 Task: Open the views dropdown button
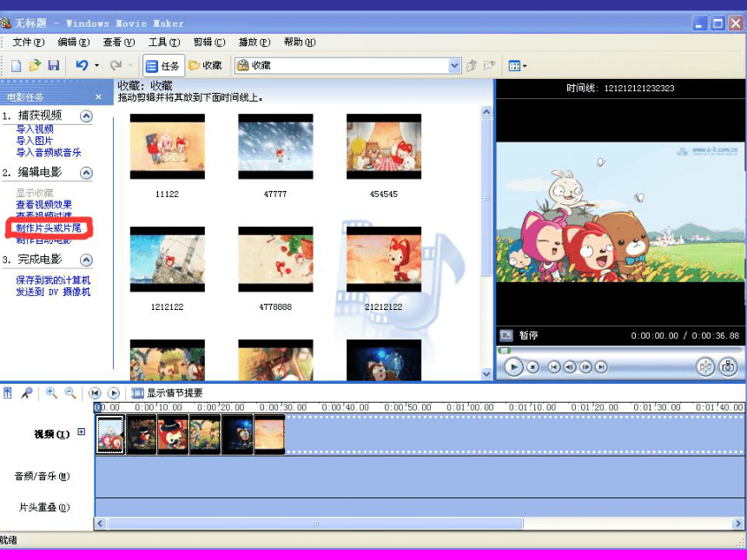click(518, 66)
